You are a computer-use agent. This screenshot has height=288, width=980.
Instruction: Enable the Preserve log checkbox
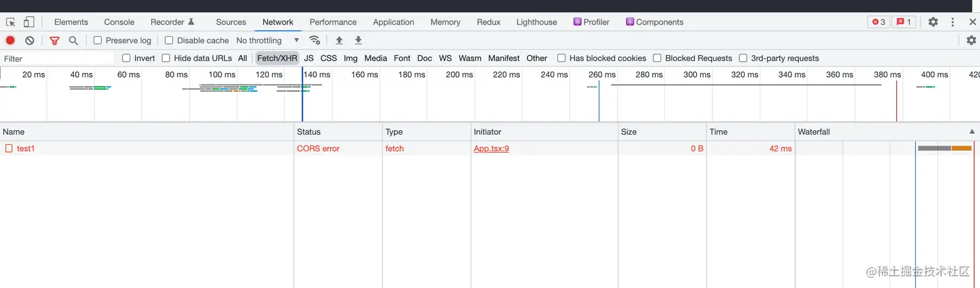98,40
